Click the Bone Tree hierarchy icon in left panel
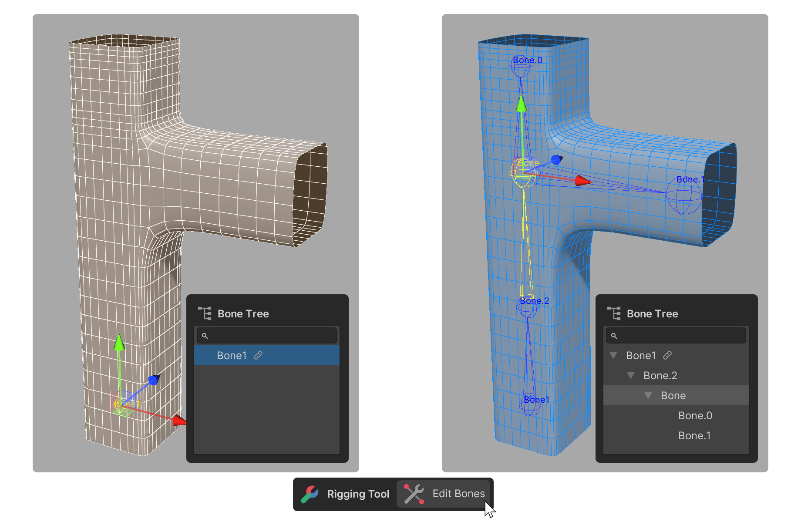Image resolution: width=801 pixels, height=532 pixels. (x=205, y=313)
